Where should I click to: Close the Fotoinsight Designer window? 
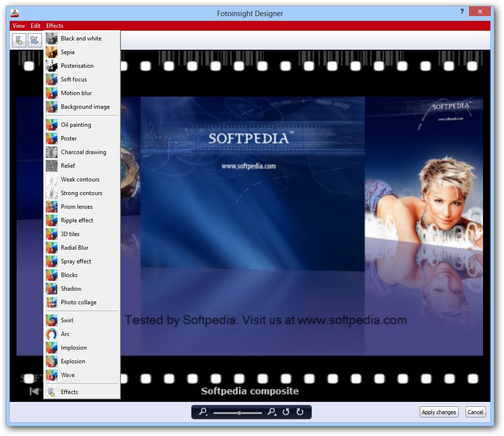480,12
